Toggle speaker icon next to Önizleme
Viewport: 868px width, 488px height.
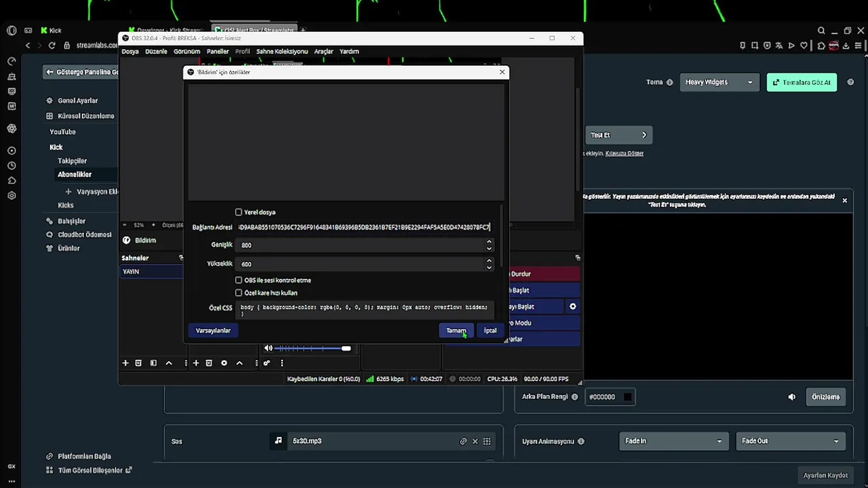click(x=791, y=397)
